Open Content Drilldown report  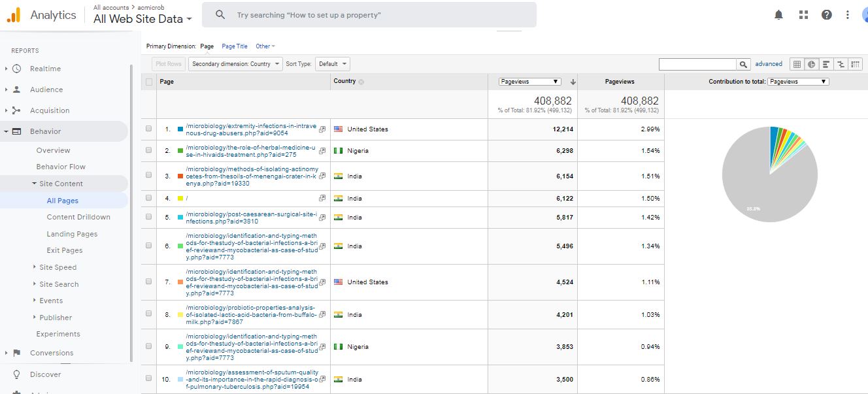(78, 217)
